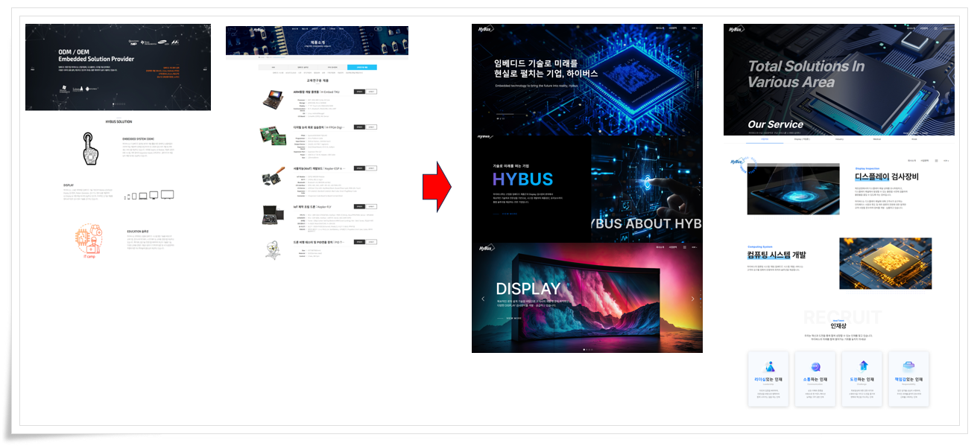Click the upward arrow icon on 도전하는 인재 card
This screenshot has width=980, height=446.
tap(863, 366)
